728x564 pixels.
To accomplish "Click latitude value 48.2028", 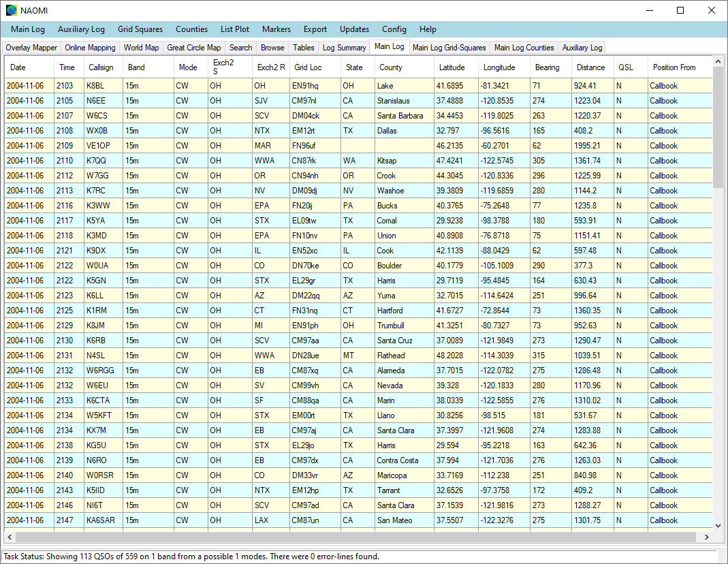I will pos(456,356).
